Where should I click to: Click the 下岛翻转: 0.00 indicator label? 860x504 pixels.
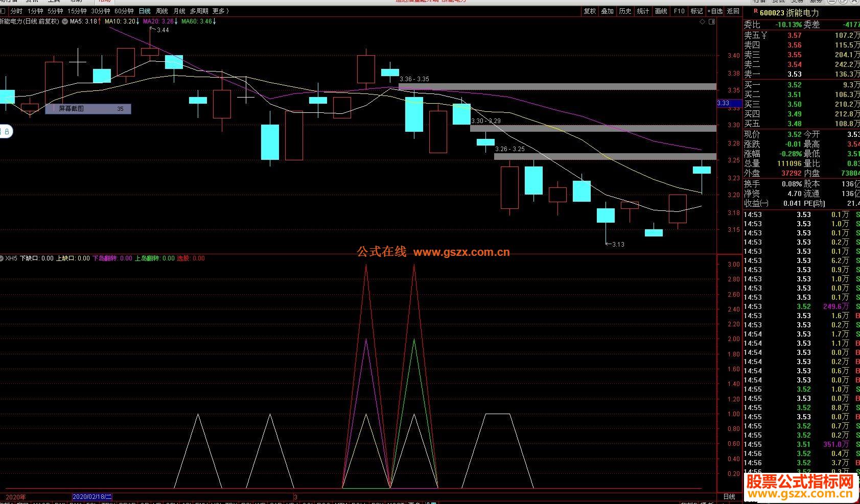pyautogui.click(x=112, y=258)
